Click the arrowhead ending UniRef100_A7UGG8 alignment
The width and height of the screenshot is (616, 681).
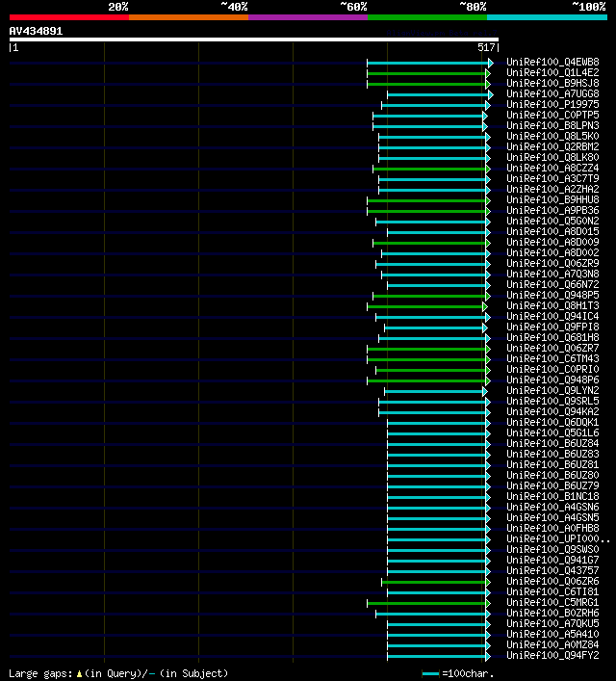[491, 94]
